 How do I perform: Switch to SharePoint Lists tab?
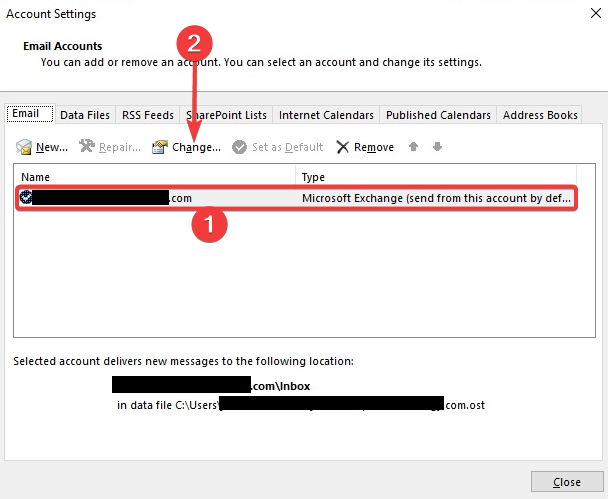[226, 115]
